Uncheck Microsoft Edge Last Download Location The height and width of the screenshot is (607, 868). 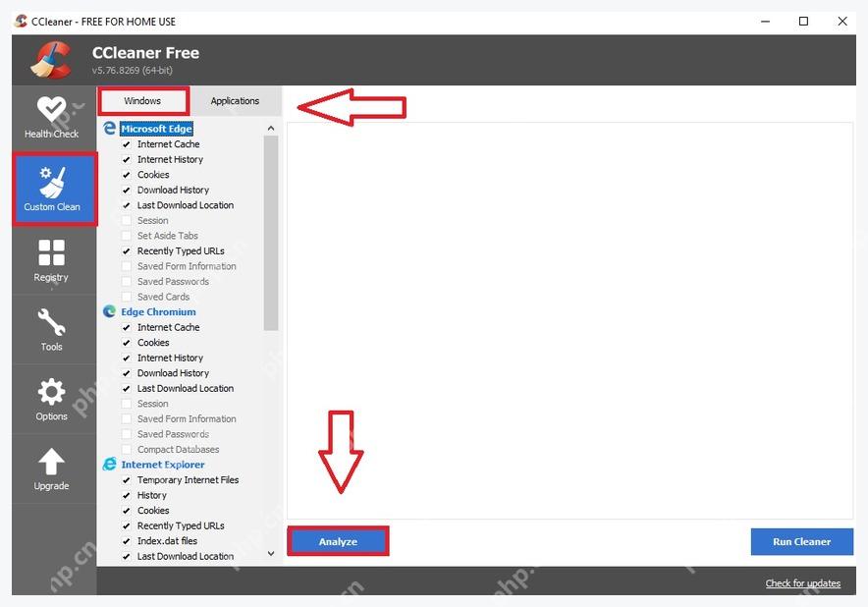point(127,205)
